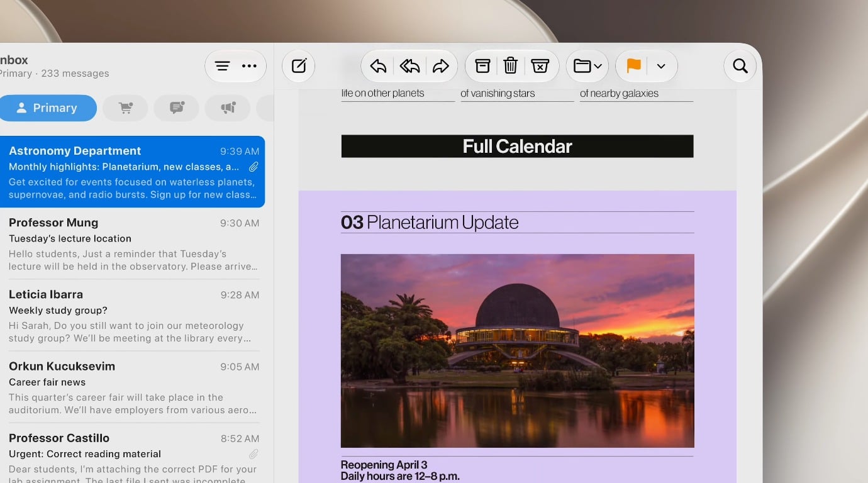Click the '03 Planetarium Update' heading

click(x=430, y=222)
